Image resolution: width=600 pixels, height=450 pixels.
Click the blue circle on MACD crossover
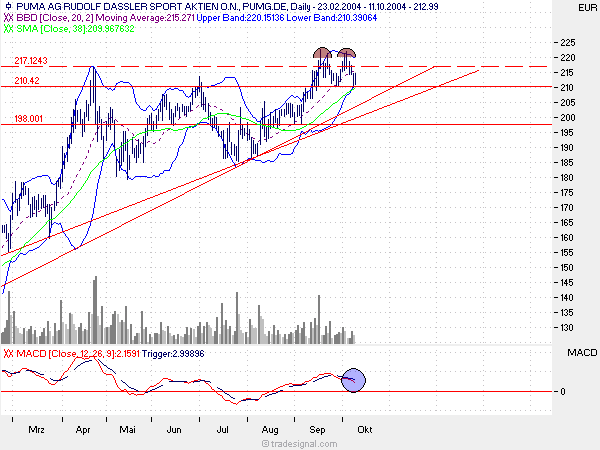pos(353,380)
